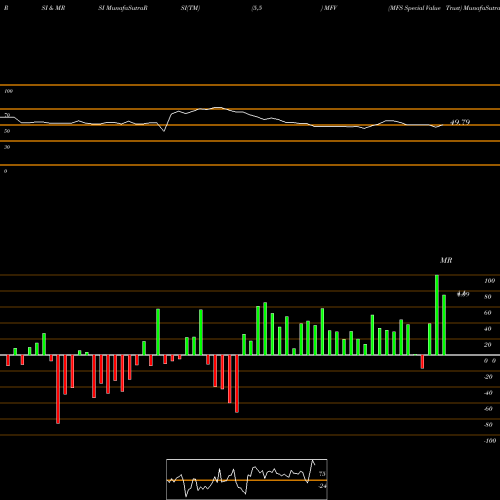Click the "SI MunafaSutraR" header label
The image size is (500, 500).
(x=123, y=8)
